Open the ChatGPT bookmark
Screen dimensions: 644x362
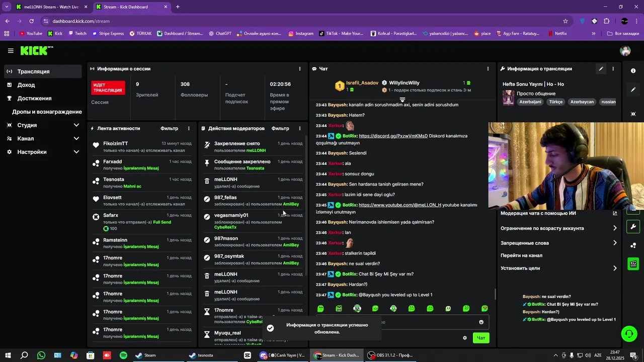pos(219,34)
